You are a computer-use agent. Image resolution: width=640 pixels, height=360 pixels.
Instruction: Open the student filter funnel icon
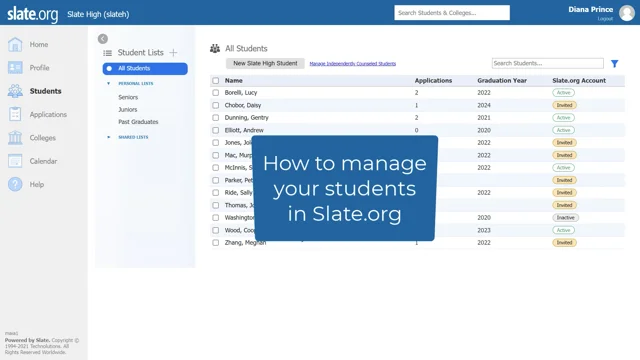(614, 64)
